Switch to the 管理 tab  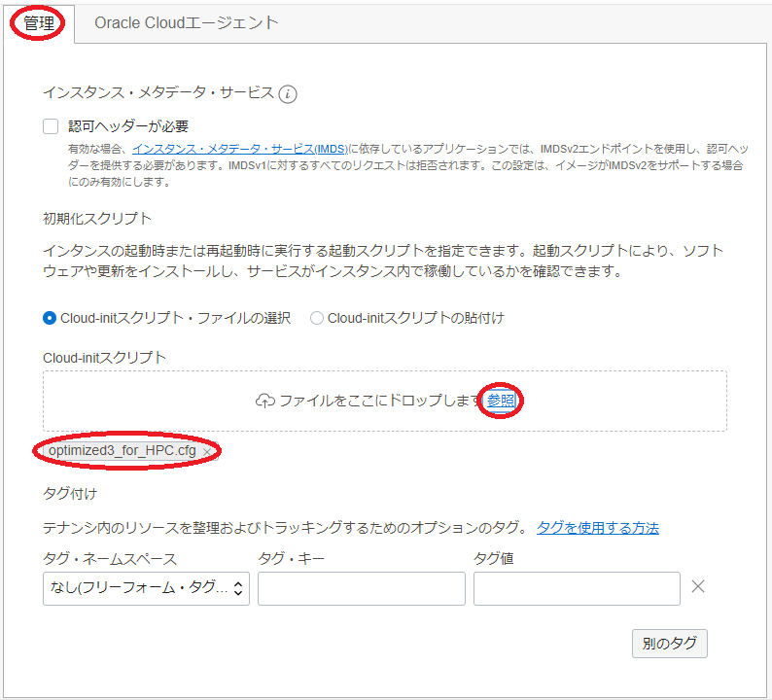[39, 23]
